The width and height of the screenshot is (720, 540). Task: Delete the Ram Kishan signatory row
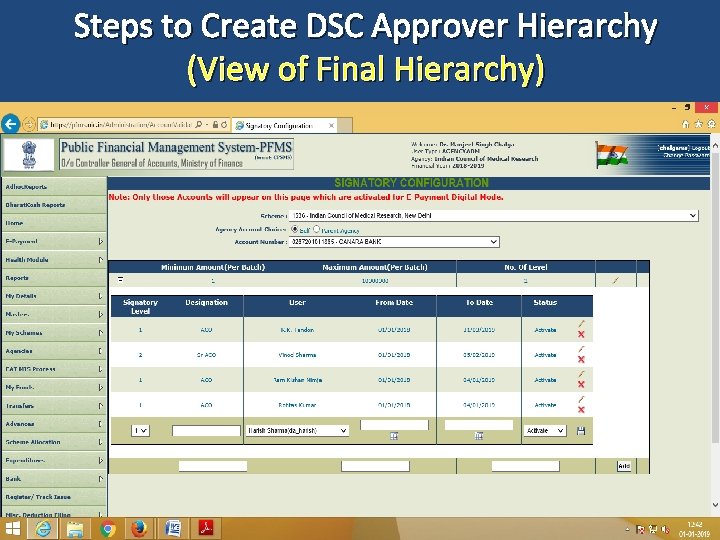coord(581,384)
